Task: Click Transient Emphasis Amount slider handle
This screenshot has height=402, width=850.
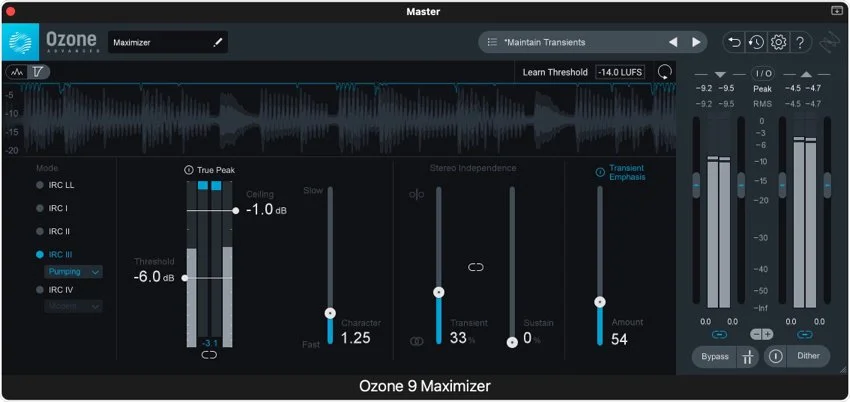Action: [x=600, y=302]
